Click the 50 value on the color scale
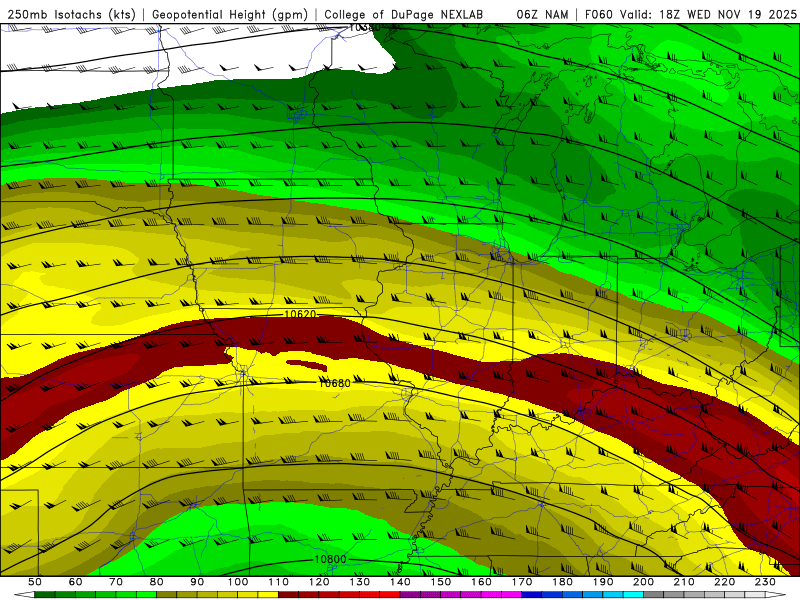The image size is (800, 600). (35, 582)
